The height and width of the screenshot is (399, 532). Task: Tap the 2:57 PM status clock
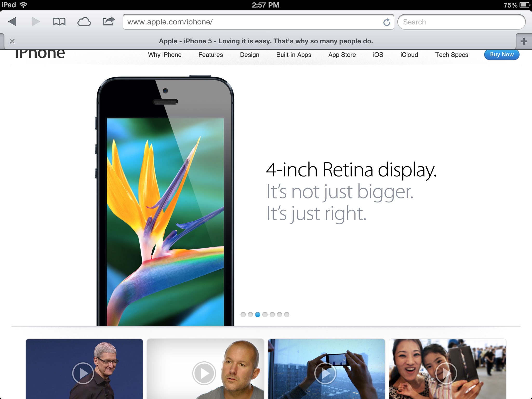click(265, 5)
